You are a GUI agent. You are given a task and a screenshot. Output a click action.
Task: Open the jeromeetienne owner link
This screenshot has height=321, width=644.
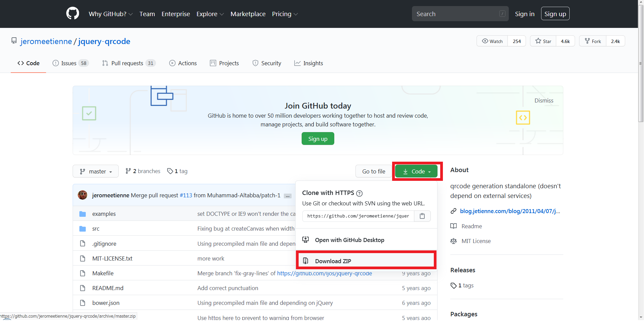coord(46,41)
